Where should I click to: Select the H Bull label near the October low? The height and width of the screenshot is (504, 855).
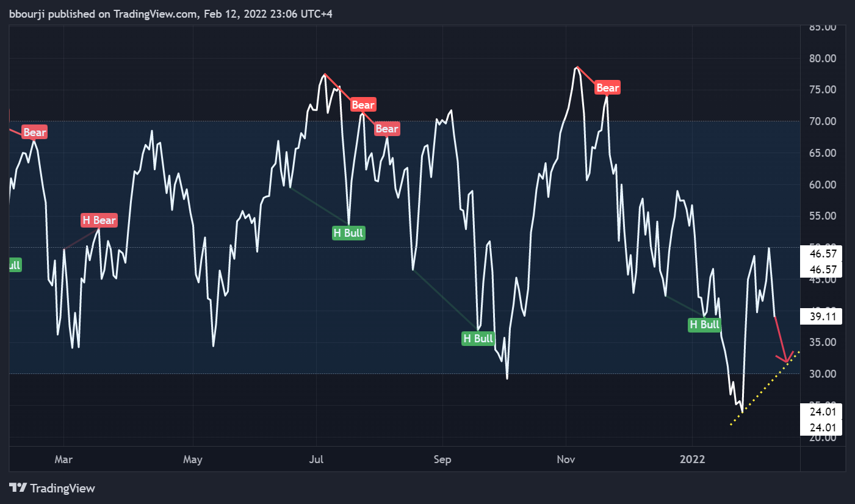click(478, 339)
